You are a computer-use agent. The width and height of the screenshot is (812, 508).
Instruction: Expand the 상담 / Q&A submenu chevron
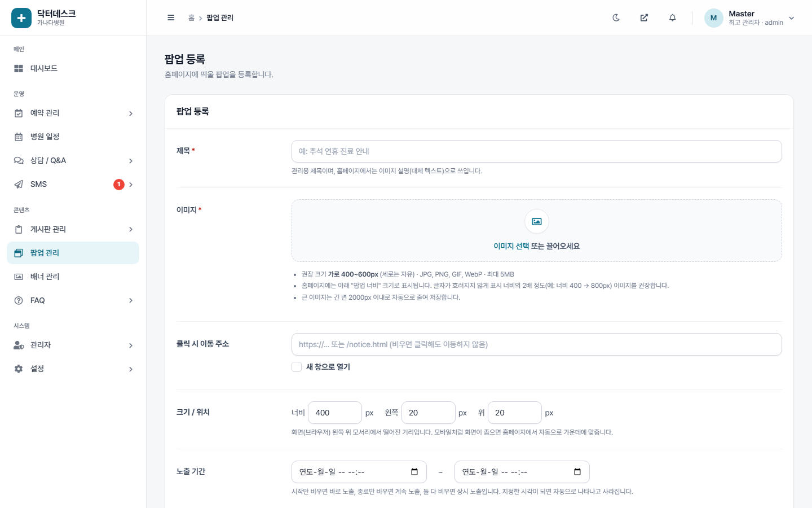[131, 161]
